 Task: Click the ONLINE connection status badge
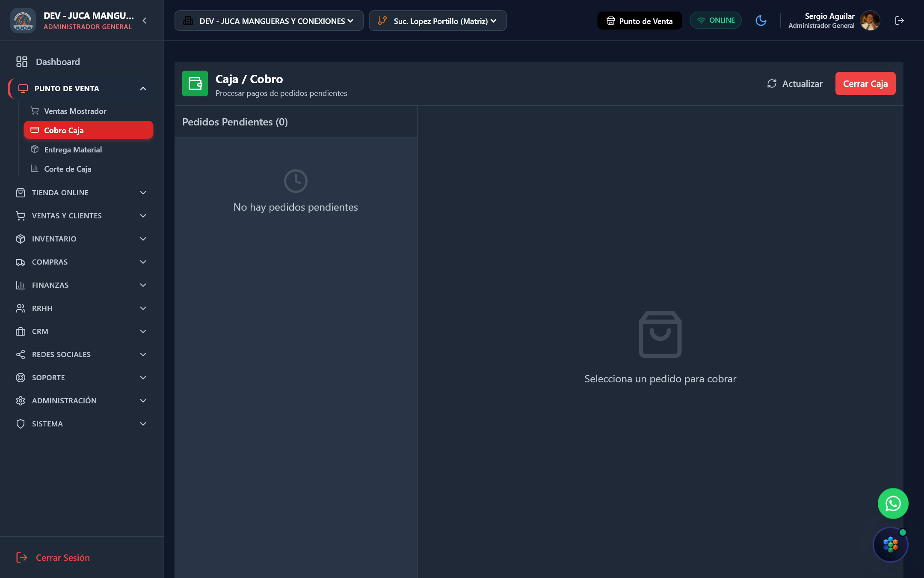tap(716, 21)
